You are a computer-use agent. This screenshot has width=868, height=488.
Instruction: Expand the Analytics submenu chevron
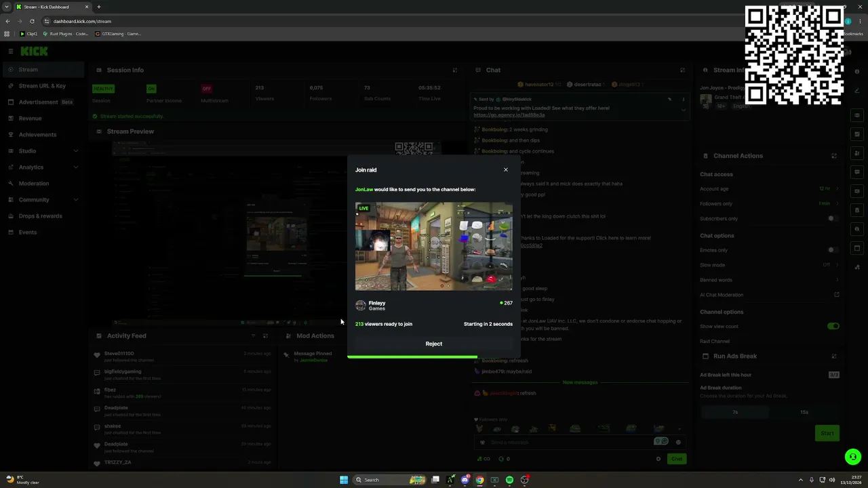(x=75, y=167)
